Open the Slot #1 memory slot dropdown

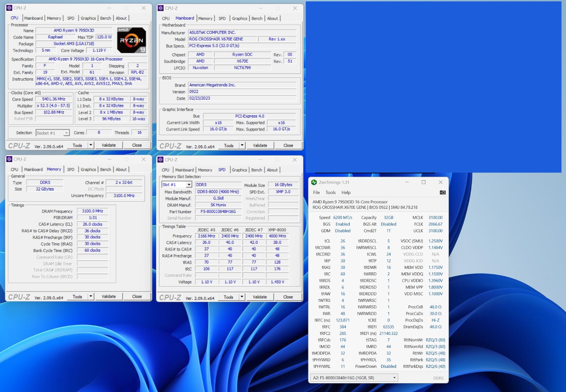pyautogui.click(x=189, y=185)
